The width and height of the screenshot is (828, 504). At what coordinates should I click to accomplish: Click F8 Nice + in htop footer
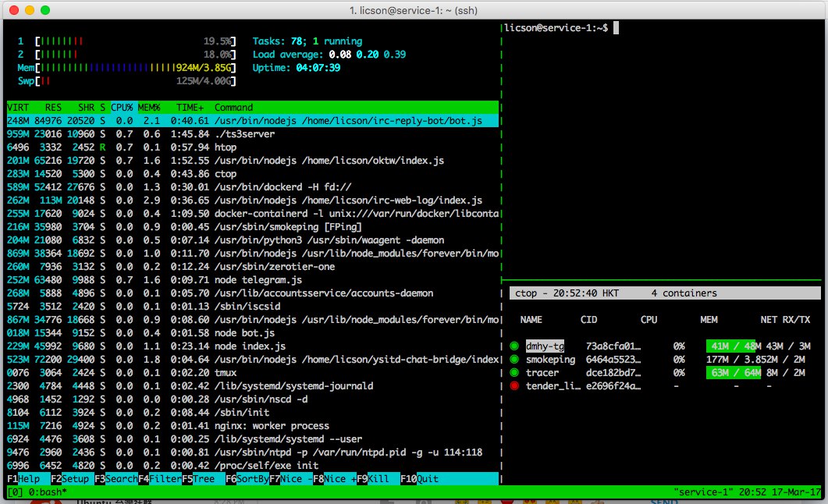tap(335, 479)
